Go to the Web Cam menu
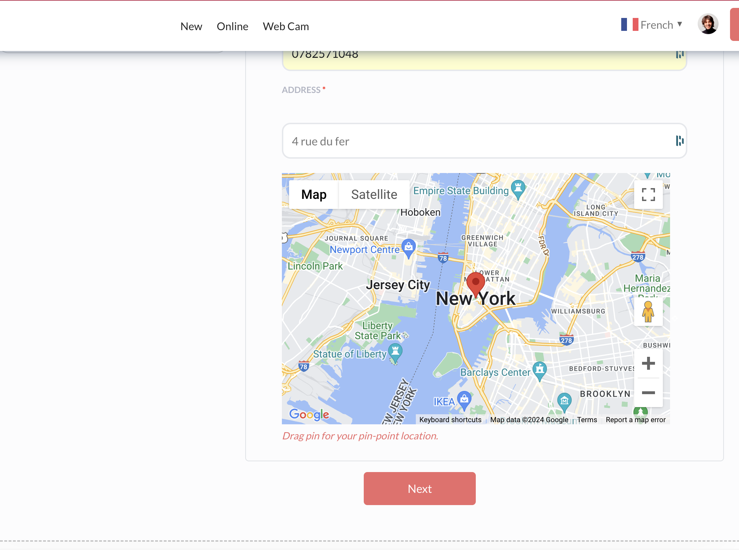The width and height of the screenshot is (739, 560). tap(285, 26)
